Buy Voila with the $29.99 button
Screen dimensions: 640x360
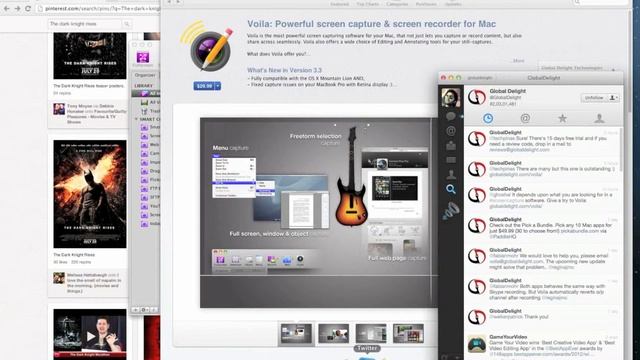(x=204, y=86)
